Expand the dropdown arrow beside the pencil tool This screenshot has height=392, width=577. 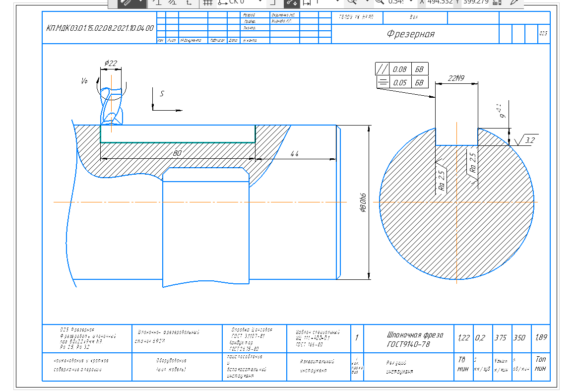(x=140, y=2)
